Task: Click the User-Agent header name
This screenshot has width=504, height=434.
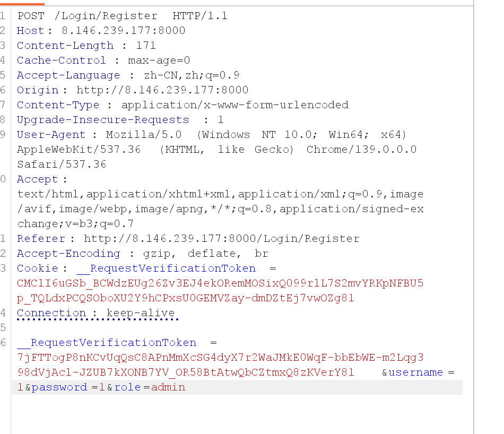Action: (51, 134)
